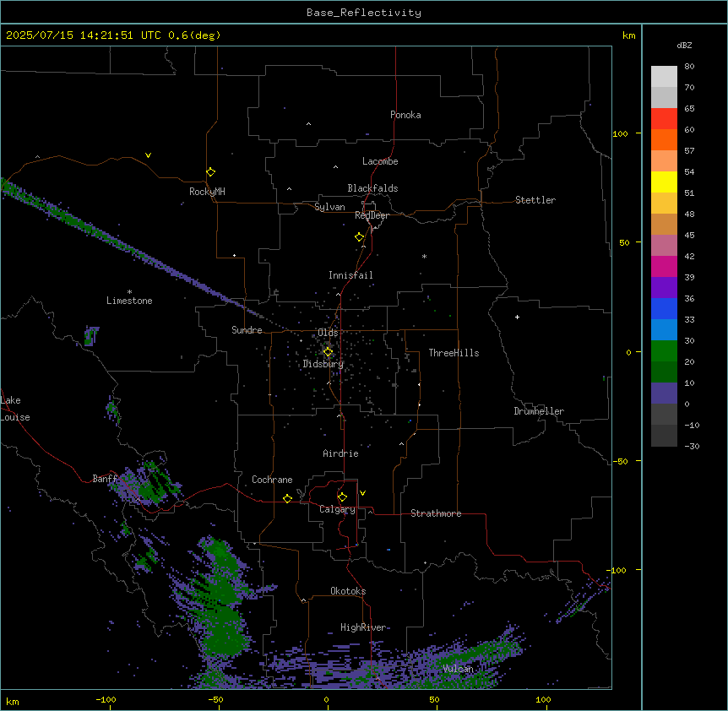Click the yellow V marker east of Calgary

(362, 493)
